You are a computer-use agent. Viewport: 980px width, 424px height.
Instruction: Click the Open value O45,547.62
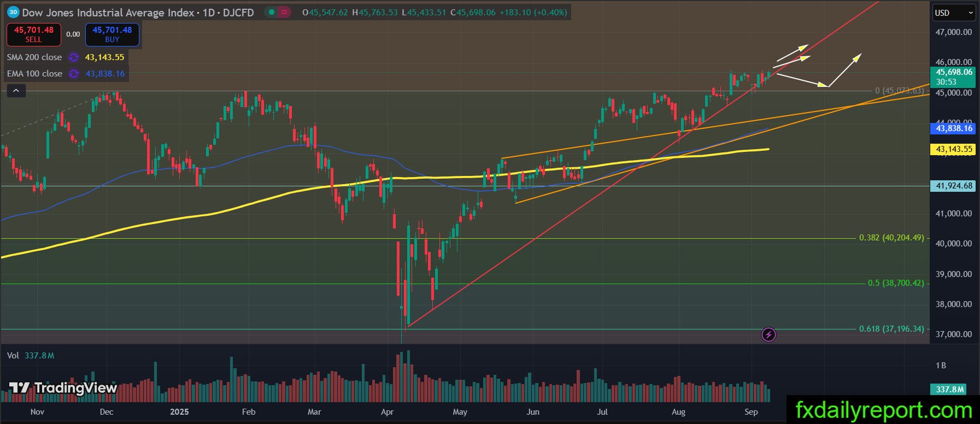(x=325, y=12)
